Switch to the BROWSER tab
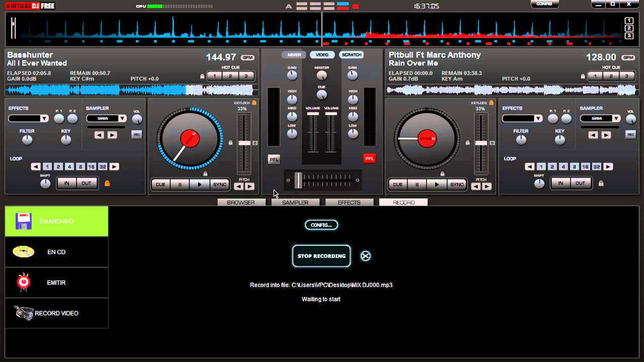The height and width of the screenshot is (362, 644). click(240, 203)
